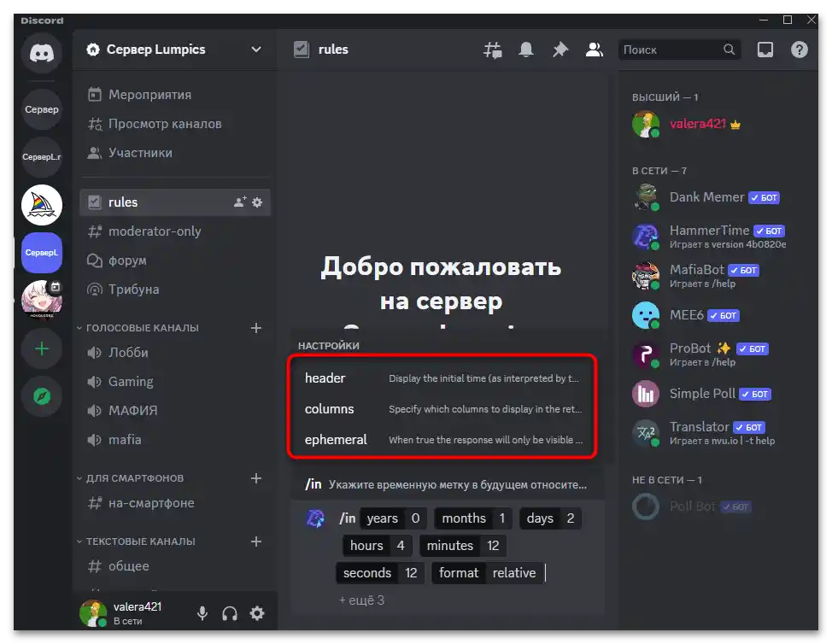Add a new voice channel with plus button
Viewport: 832px width, 644px height.
(256, 327)
